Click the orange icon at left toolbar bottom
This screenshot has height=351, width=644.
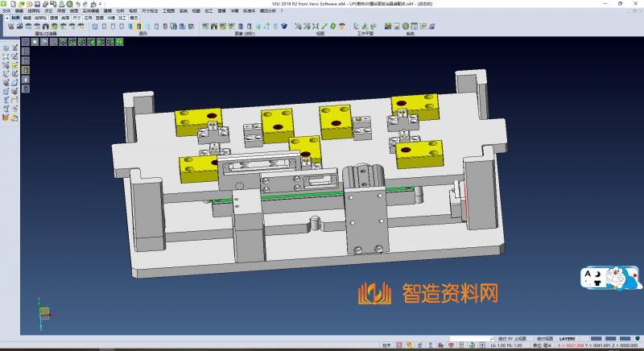pyautogui.click(x=6, y=118)
